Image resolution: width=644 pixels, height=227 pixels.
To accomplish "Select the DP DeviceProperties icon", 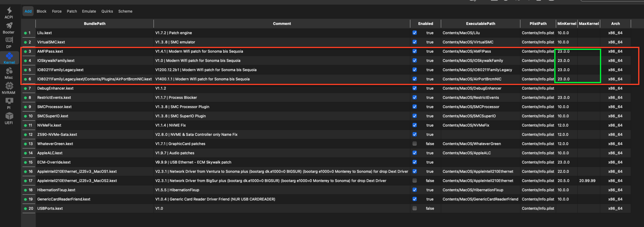I will pyautogui.click(x=9, y=42).
